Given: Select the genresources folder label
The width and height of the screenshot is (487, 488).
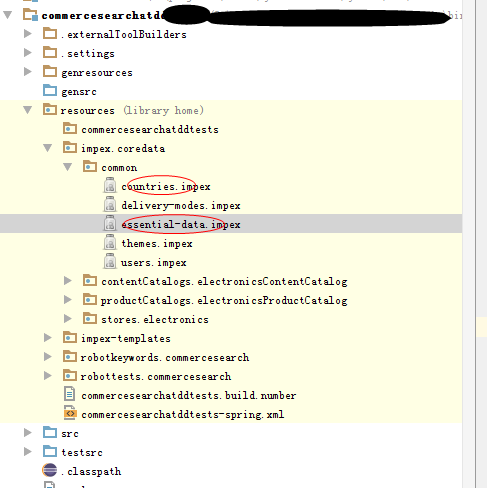Looking at the screenshot, I should (x=97, y=72).
